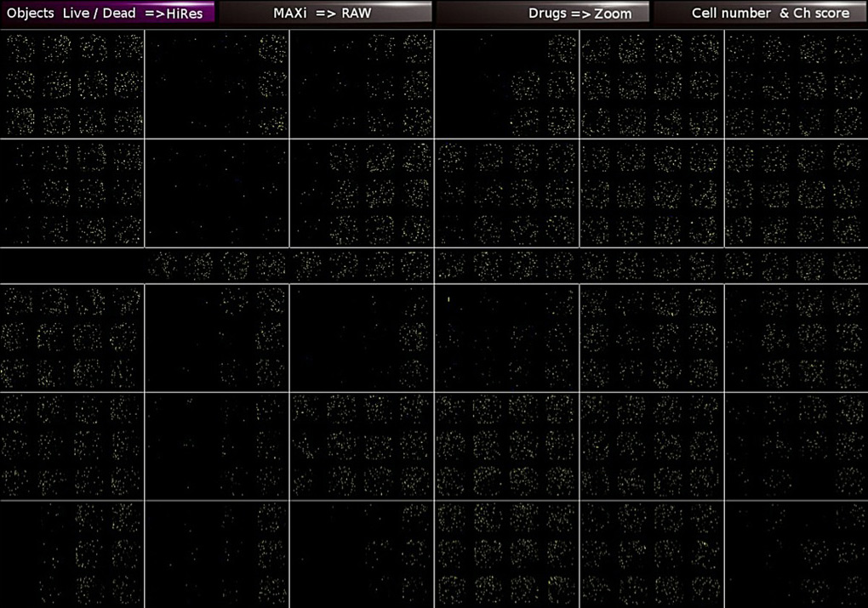This screenshot has width=868, height=608.
Task: Click the Drugs => Zoom button
Action: [543, 13]
